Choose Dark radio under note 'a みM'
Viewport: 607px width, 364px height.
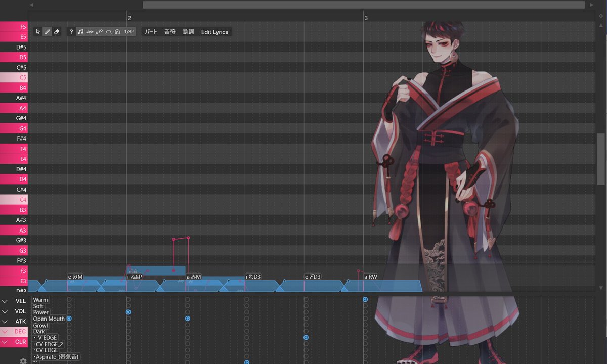(188, 331)
